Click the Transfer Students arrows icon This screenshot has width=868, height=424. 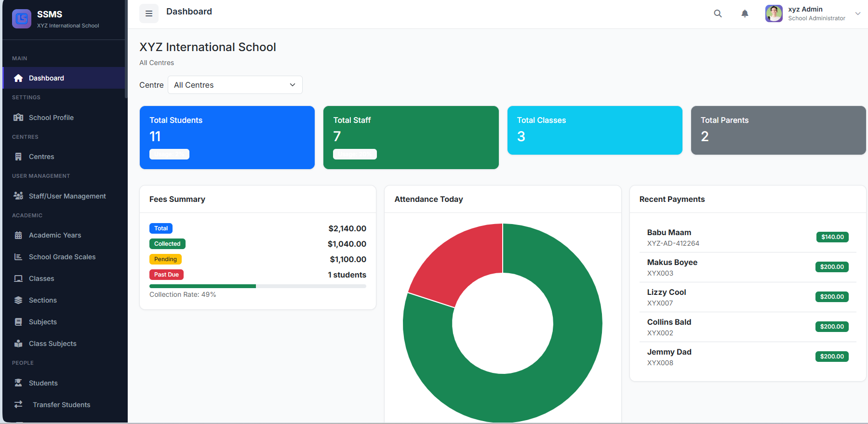tap(18, 405)
